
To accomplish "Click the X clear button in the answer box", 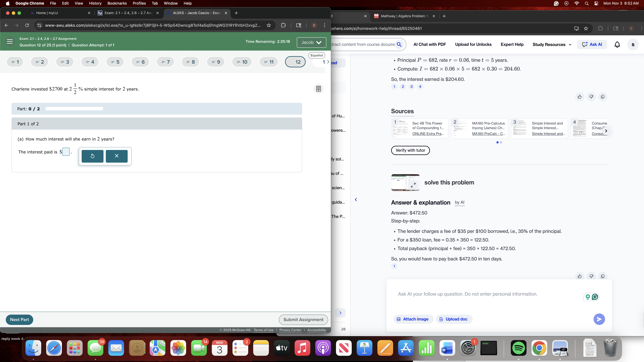I will point(116,156).
